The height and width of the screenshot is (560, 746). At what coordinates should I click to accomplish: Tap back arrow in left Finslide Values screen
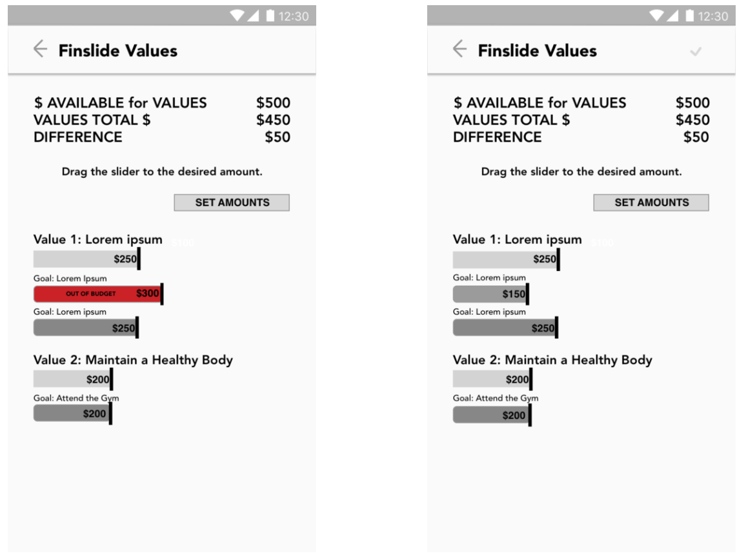click(x=41, y=49)
